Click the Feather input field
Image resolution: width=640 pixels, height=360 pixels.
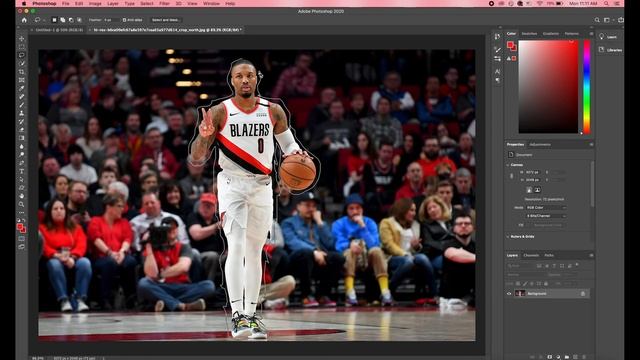(x=111, y=20)
